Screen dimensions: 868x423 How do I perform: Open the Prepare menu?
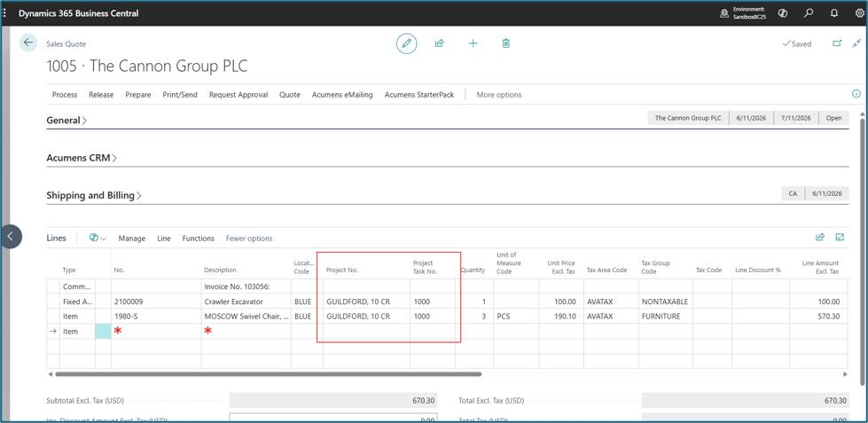coord(137,95)
